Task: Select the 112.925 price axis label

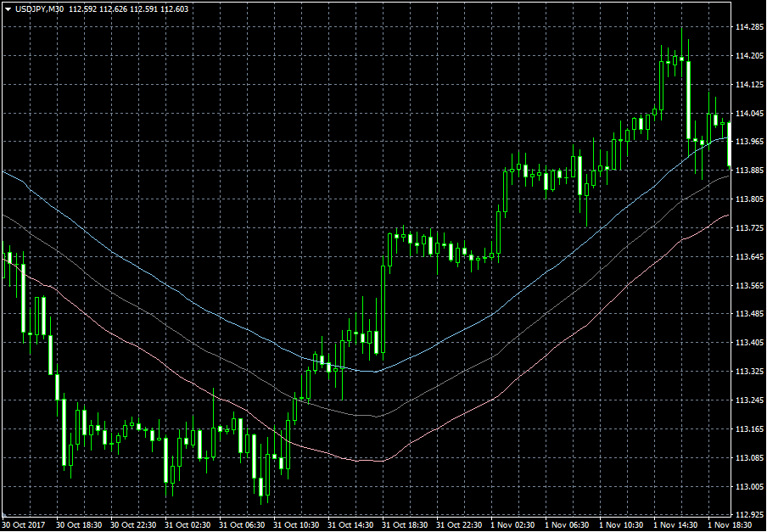Action: pos(749,514)
